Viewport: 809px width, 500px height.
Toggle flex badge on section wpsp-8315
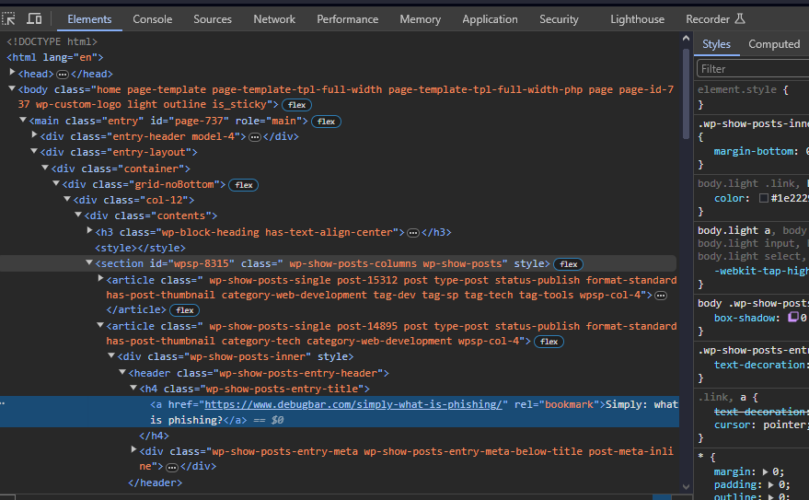[569, 264]
